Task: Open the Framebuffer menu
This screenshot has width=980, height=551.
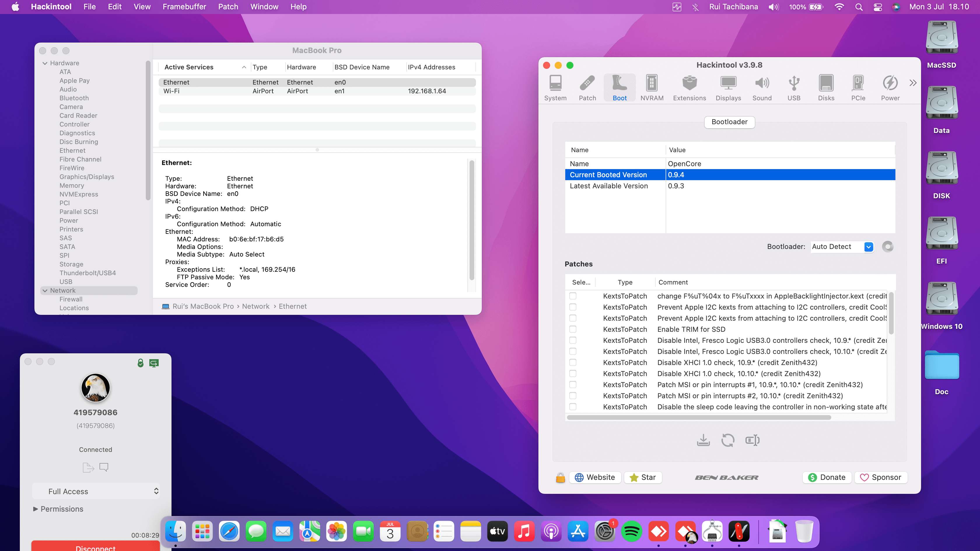Action: pos(184,7)
